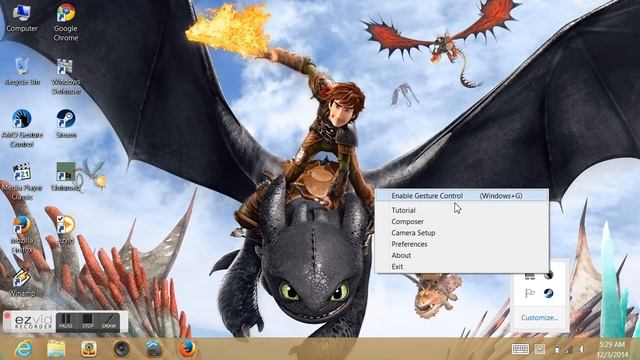Launch Media Player Classic desktop shortcut
The image size is (640, 360).
coord(22,181)
